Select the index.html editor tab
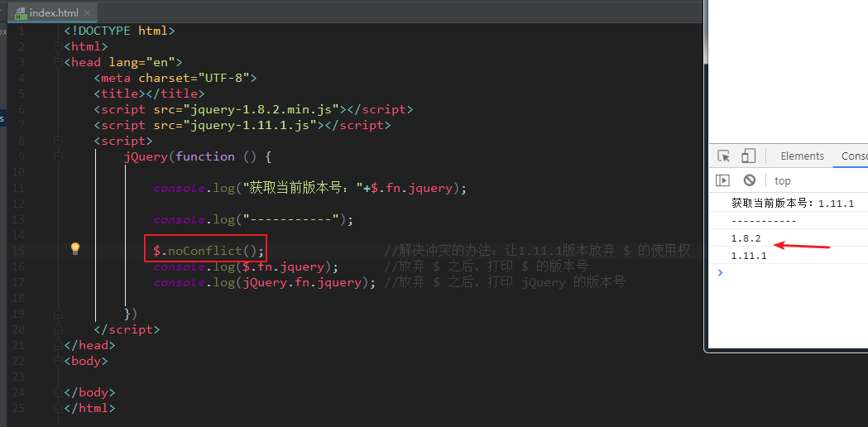The image size is (868, 427). (x=53, y=12)
